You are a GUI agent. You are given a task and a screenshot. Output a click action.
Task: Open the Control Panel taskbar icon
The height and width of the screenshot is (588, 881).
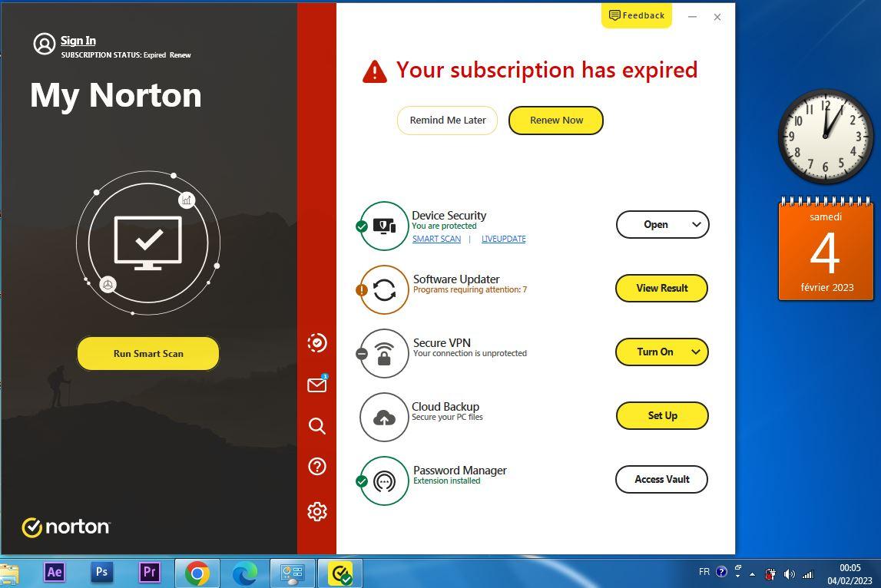click(x=292, y=573)
